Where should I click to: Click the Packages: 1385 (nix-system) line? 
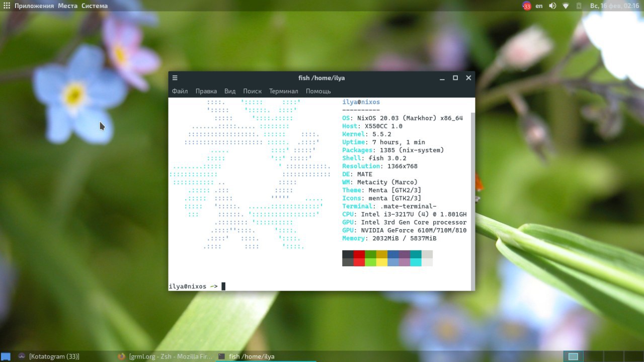coord(393,150)
